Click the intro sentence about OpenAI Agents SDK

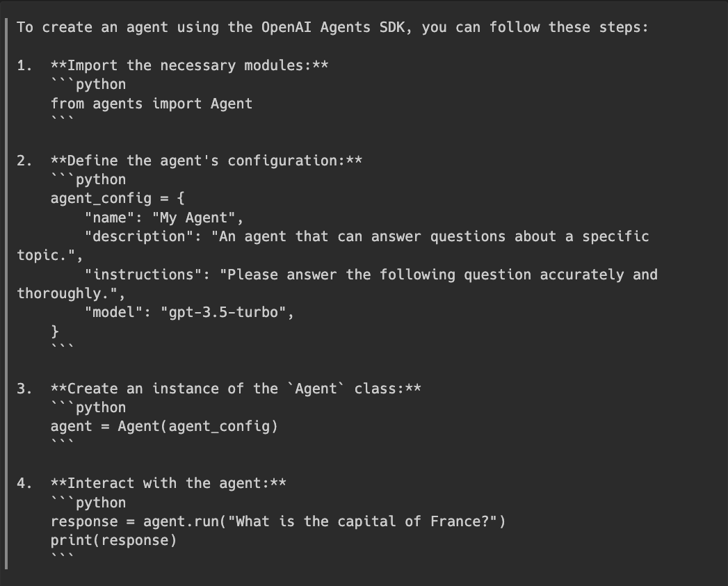332,28
